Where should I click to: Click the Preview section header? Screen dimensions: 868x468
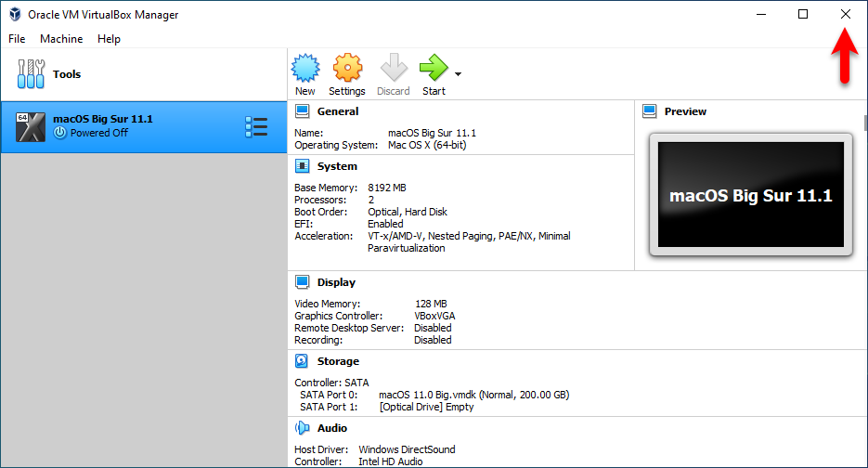[x=685, y=111]
